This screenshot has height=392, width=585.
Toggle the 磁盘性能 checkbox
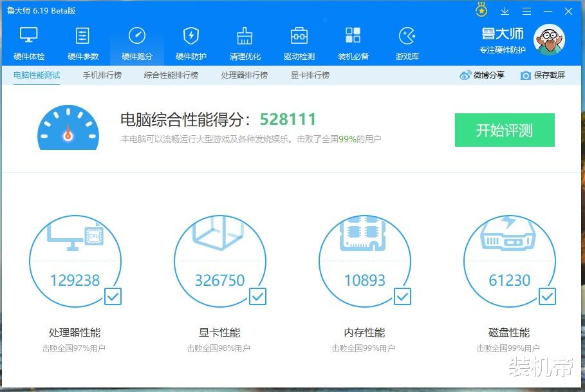547,297
